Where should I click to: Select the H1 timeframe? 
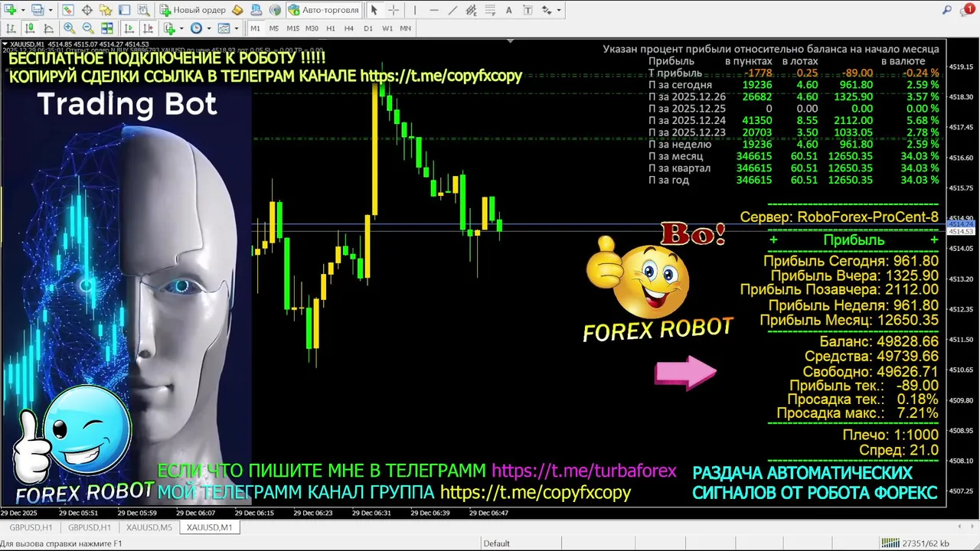click(331, 28)
